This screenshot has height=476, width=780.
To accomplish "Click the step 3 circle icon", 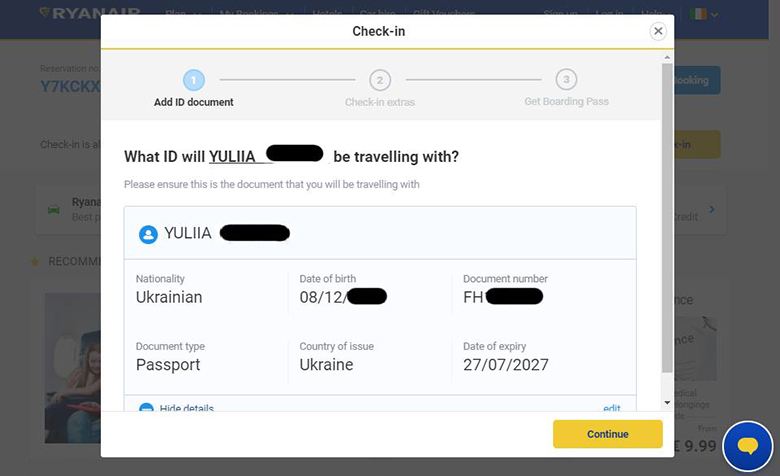I will point(566,80).
